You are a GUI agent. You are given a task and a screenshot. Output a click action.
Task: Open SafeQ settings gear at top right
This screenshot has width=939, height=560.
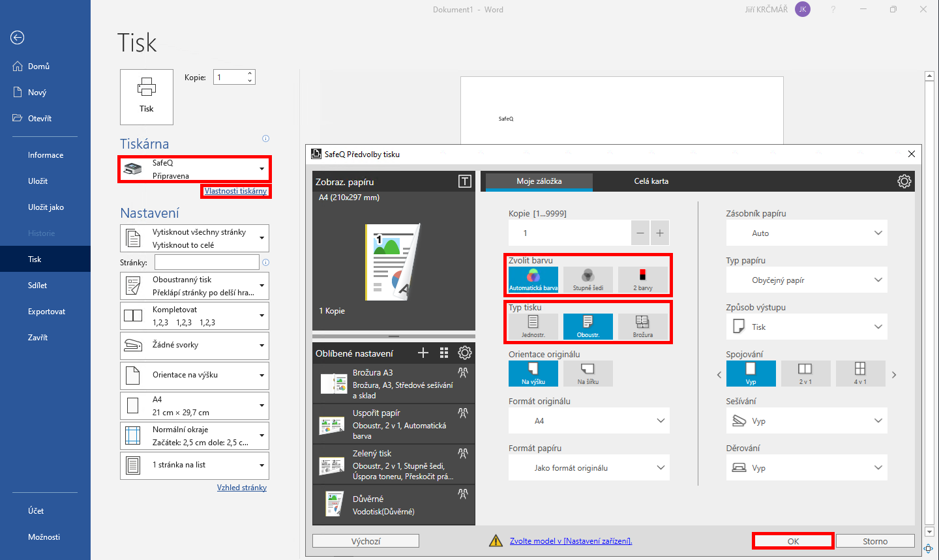click(904, 181)
